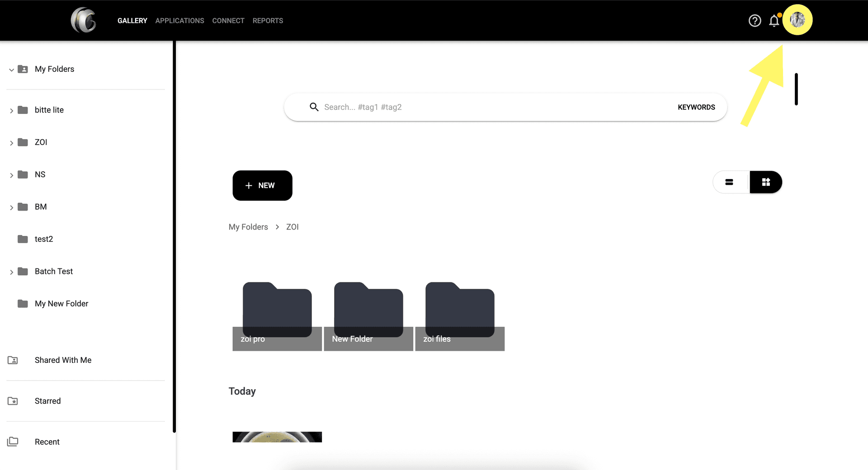Switch to grid view

pyautogui.click(x=766, y=182)
